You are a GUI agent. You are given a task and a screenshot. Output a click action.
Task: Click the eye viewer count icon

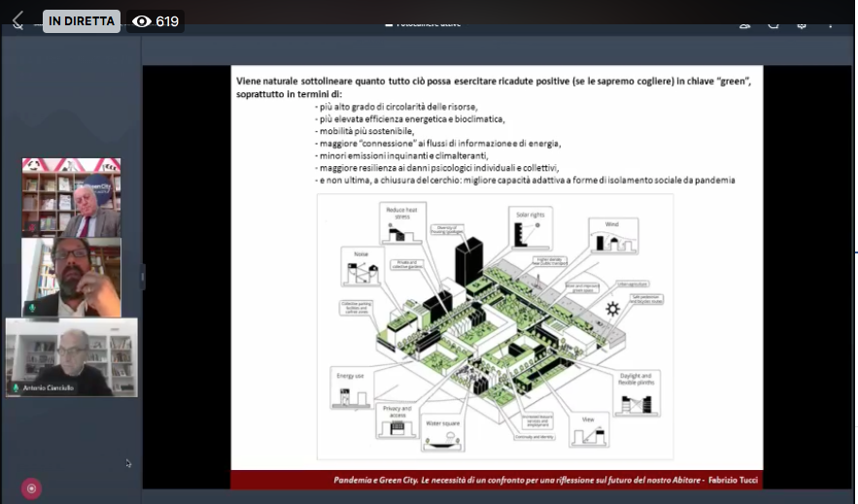pyautogui.click(x=142, y=21)
